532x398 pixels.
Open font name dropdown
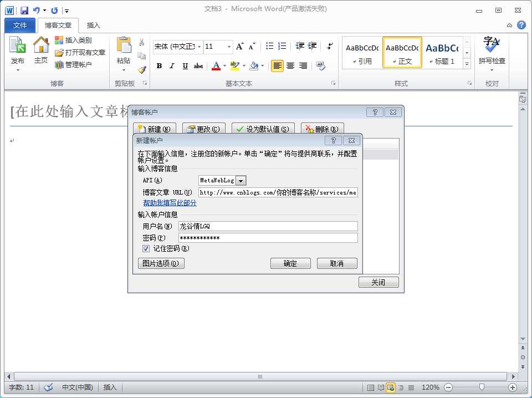(199, 47)
